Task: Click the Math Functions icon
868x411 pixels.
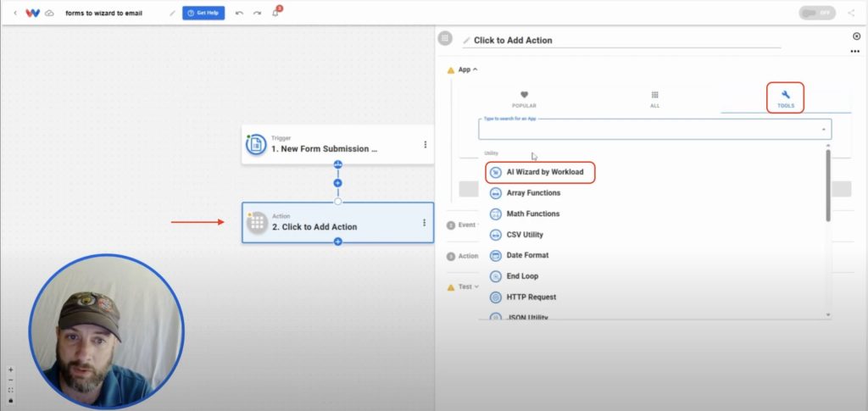Action: click(495, 214)
